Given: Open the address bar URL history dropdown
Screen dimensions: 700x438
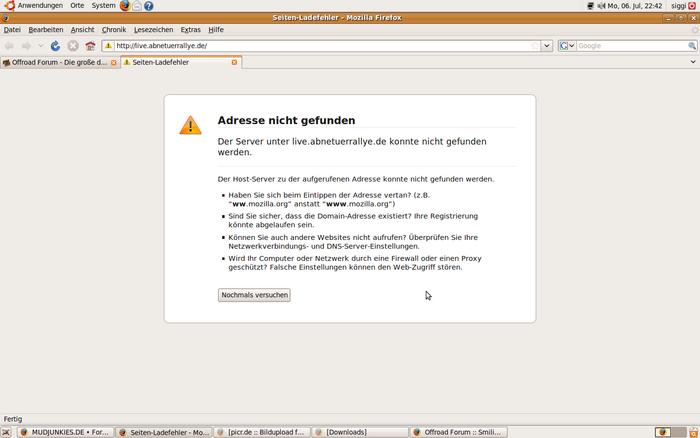Looking at the screenshot, I should (547, 46).
